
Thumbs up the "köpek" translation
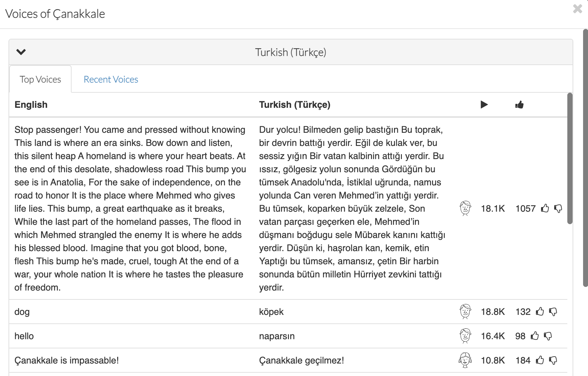(x=540, y=312)
